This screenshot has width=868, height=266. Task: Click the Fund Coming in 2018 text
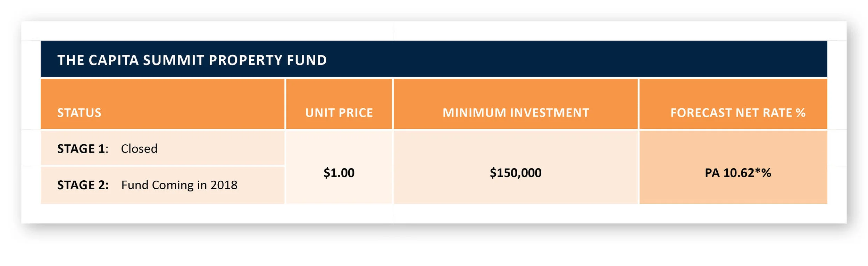(x=179, y=185)
